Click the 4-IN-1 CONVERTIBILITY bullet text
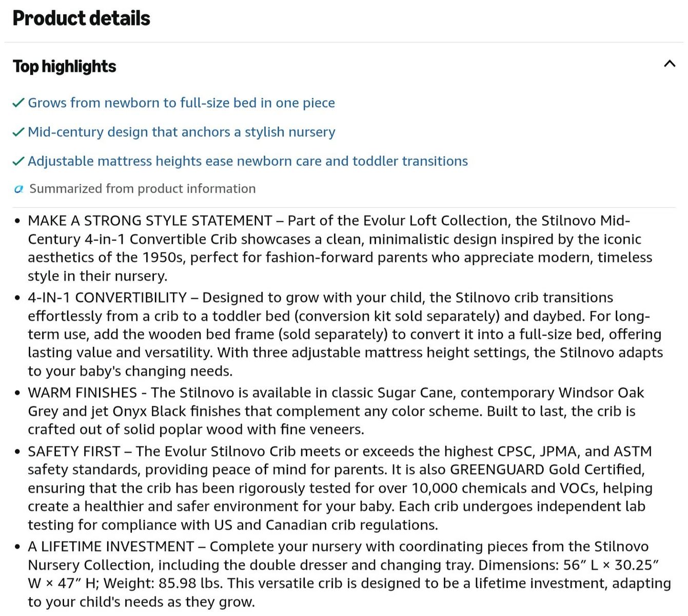This screenshot has height=616, width=688. pos(345,334)
